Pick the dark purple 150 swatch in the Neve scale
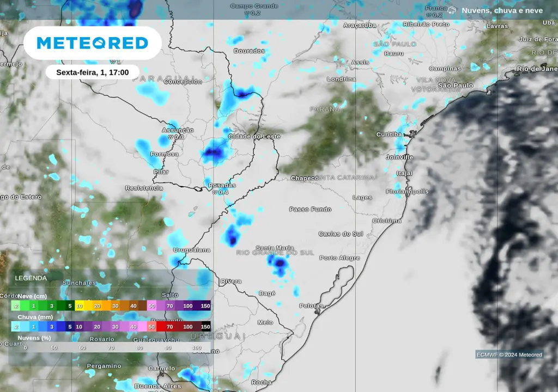Viewport: 558px width, 392px height. pos(205,306)
